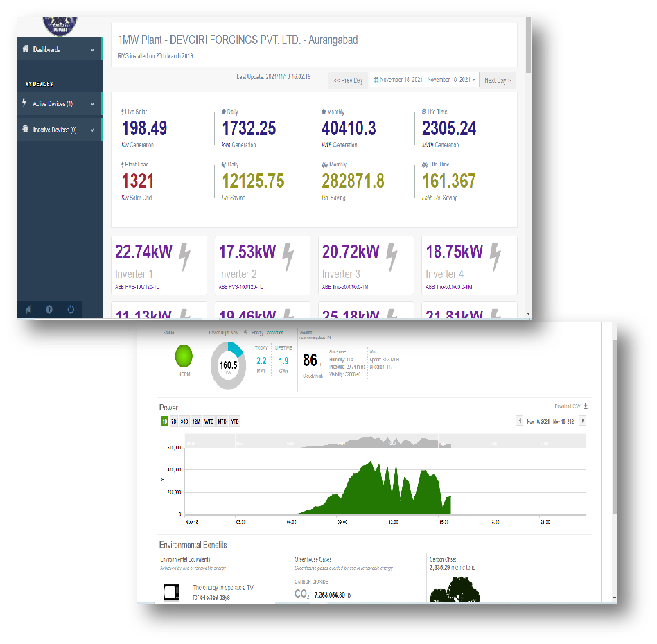This screenshot has width=657, height=644.
Task: Click the 282871.8 monthly saving value
Action: pyautogui.click(x=353, y=181)
